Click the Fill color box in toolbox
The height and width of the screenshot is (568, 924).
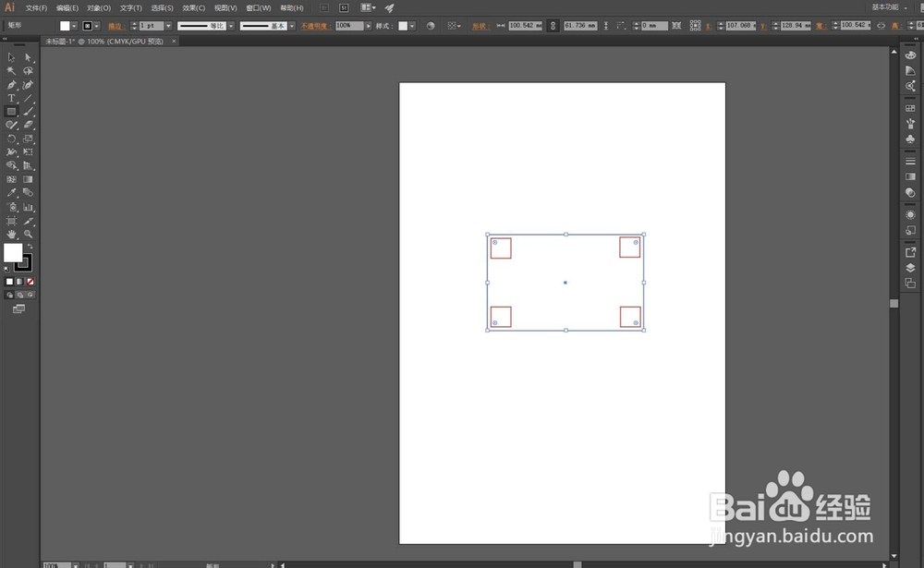pyautogui.click(x=13, y=253)
